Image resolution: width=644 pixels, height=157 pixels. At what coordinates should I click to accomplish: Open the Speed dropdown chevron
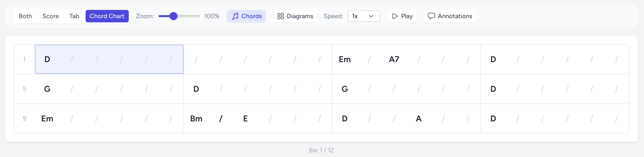(x=371, y=16)
